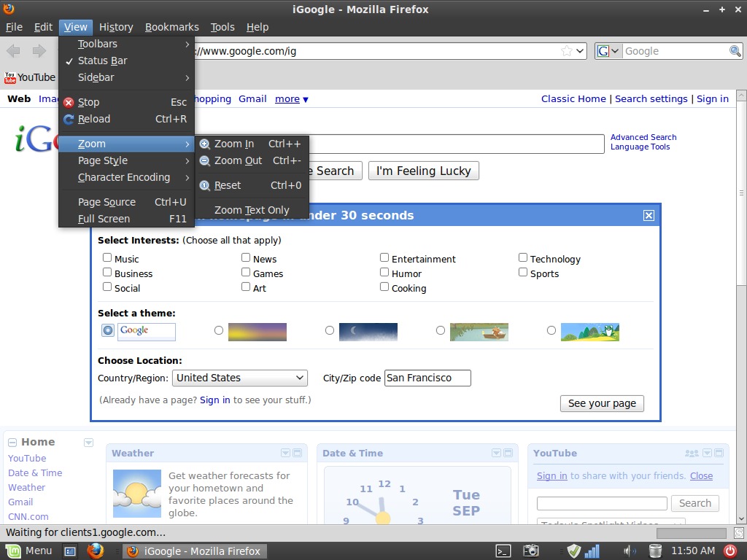Check the Social interest checkbox

pos(107,287)
